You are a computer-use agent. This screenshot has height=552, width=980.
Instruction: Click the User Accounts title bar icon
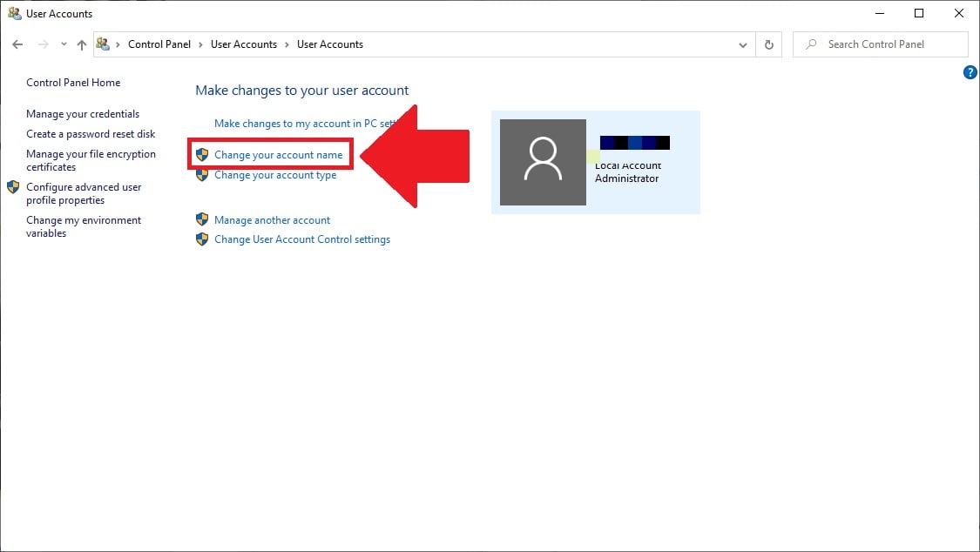(15, 13)
